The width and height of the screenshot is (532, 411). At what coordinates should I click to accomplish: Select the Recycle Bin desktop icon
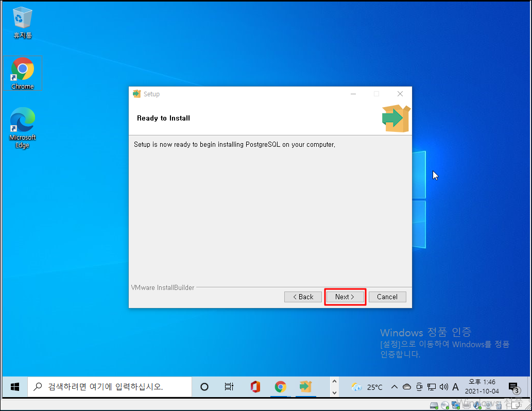(x=22, y=22)
